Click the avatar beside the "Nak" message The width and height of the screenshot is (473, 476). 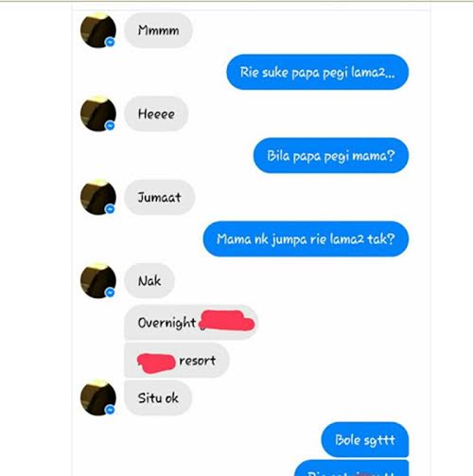(98, 281)
